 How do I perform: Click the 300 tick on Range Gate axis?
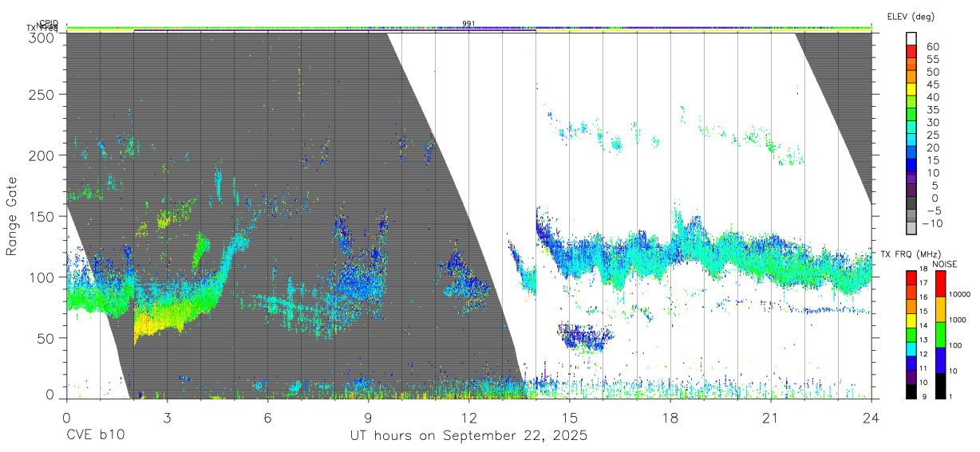click(x=42, y=37)
